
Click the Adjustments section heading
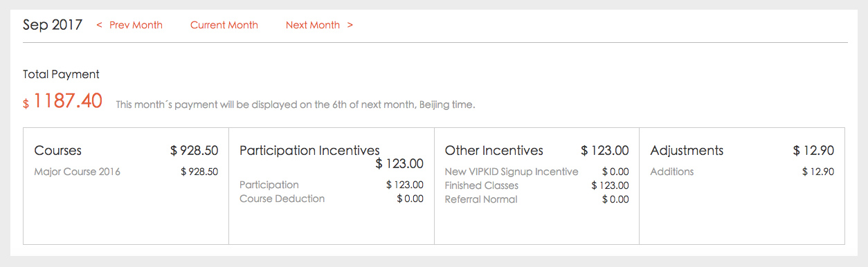[687, 150]
